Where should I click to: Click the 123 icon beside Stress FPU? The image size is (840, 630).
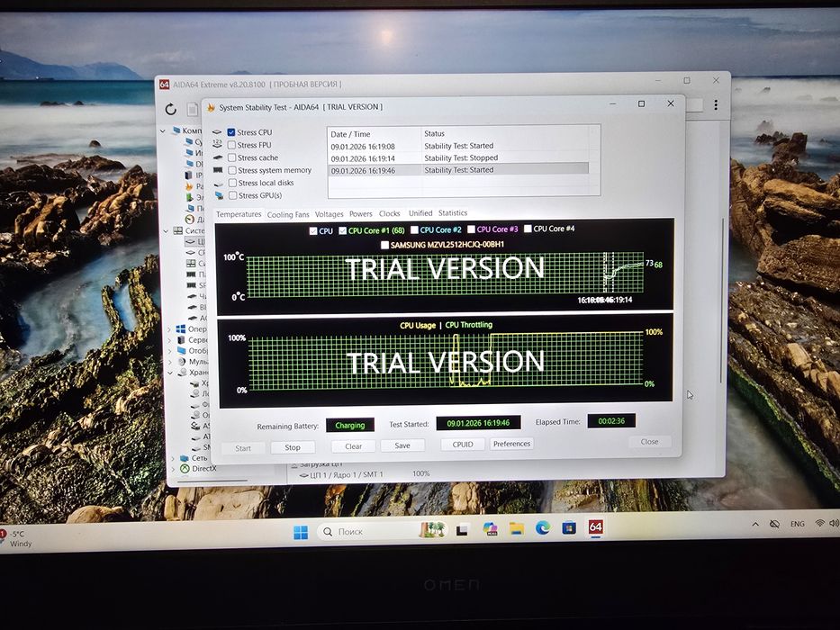[217, 144]
